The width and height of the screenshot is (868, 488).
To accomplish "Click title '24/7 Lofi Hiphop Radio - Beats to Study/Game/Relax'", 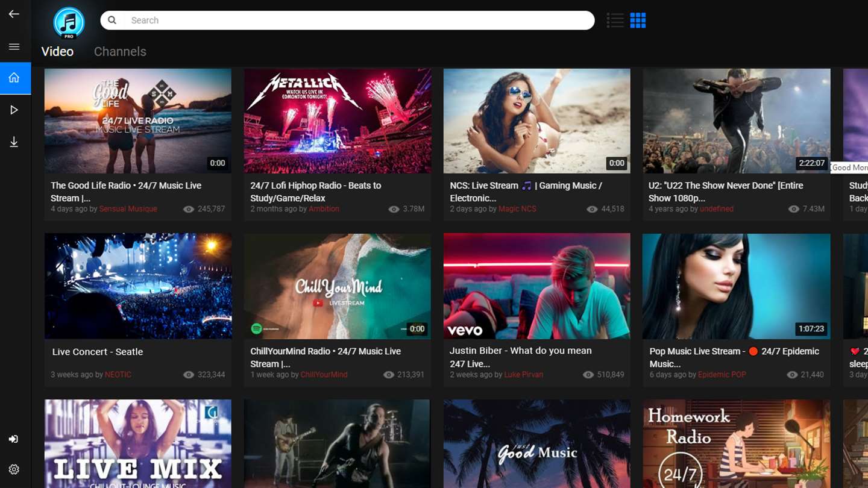I will [x=316, y=192].
